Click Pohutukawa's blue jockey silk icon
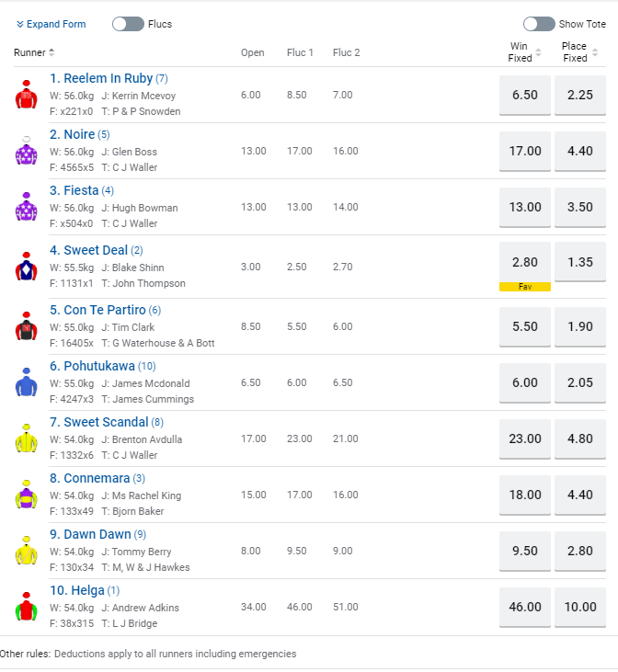618x672 pixels. click(26, 382)
